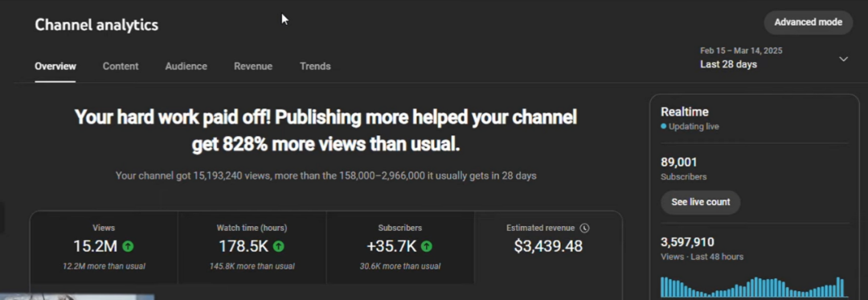The width and height of the screenshot is (868, 300).
Task: Click the green arrow next to Watch time
Action: click(x=278, y=246)
